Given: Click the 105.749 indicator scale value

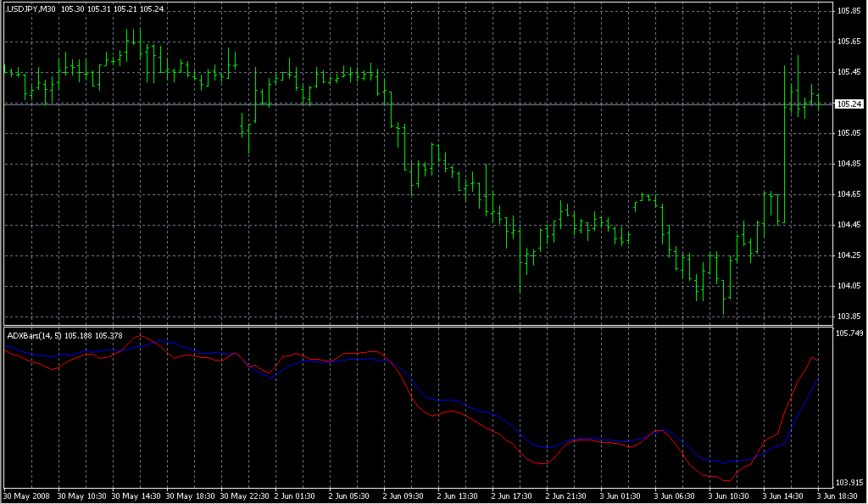Looking at the screenshot, I should 849,333.
